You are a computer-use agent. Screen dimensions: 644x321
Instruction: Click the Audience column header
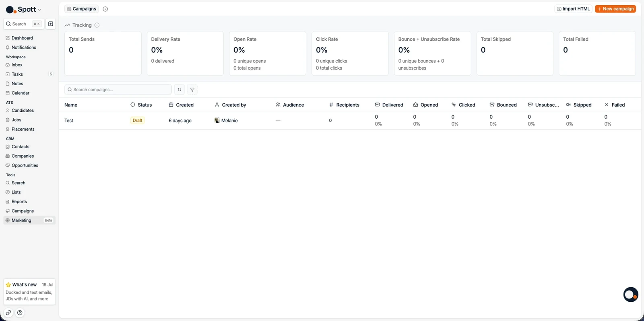(x=290, y=105)
